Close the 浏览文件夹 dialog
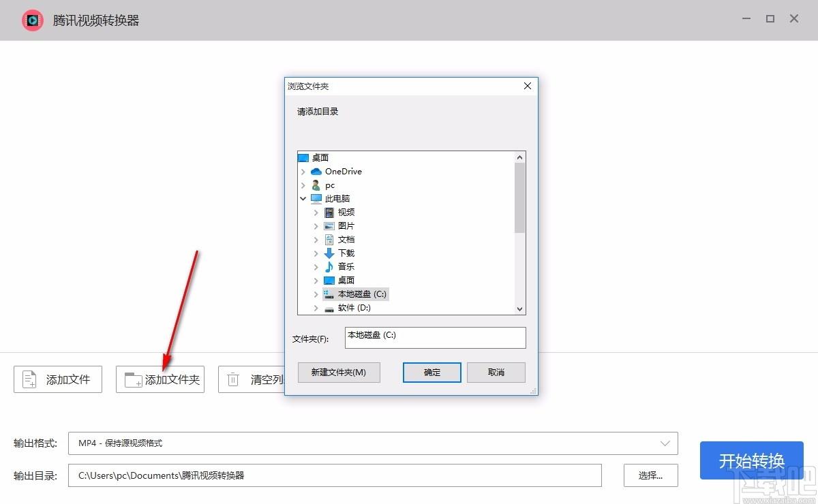The width and height of the screenshot is (818, 504). [527, 86]
